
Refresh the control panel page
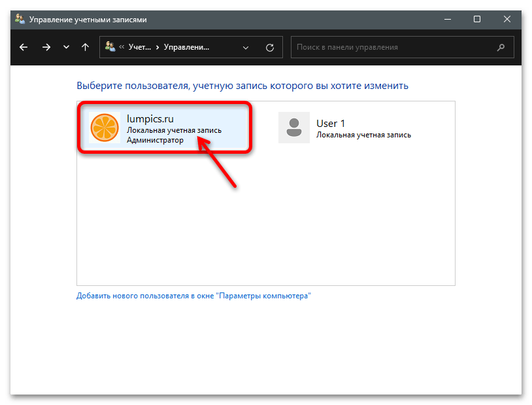[x=269, y=47]
